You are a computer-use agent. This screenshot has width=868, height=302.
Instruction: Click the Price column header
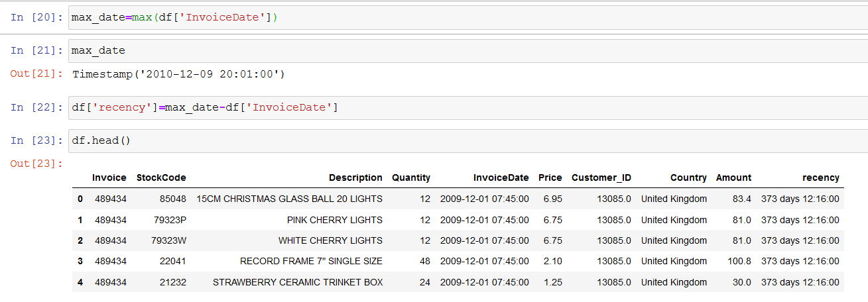(x=550, y=177)
